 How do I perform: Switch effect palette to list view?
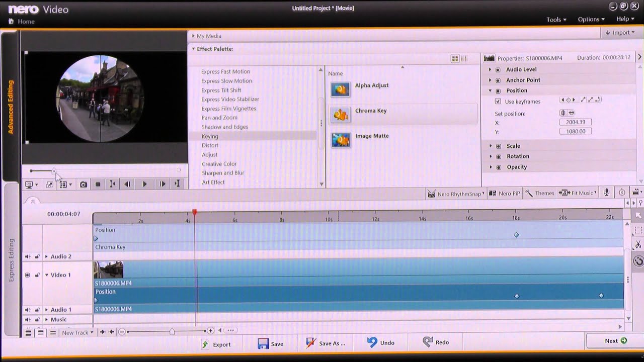(464, 59)
